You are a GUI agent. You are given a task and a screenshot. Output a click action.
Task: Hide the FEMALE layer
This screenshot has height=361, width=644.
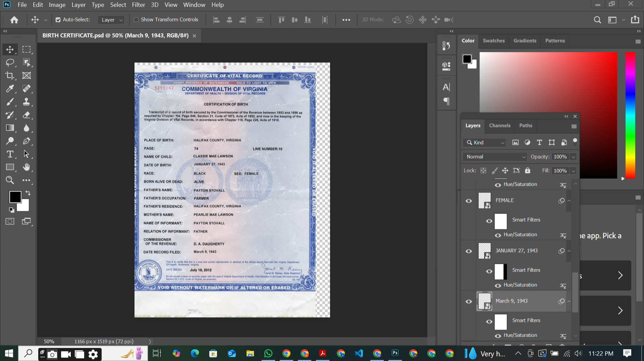click(x=469, y=201)
